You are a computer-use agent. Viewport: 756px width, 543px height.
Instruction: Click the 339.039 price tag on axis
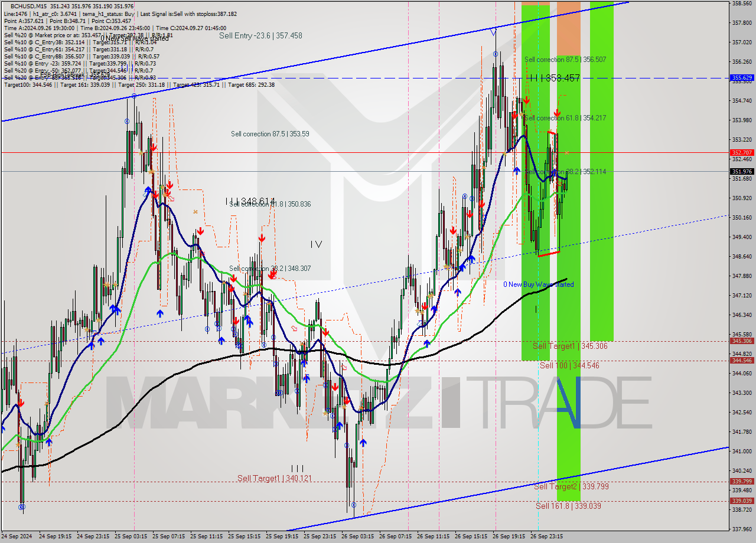[x=742, y=501]
